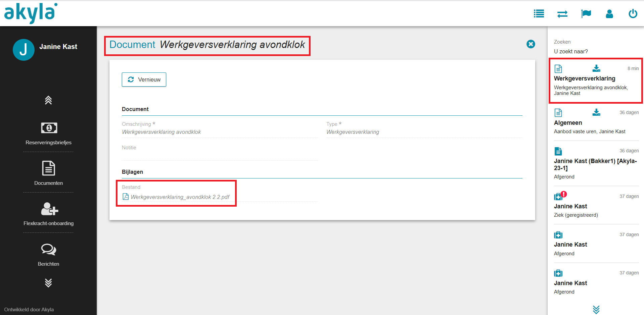The width and height of the screenshot is (644, 315).
Task: Click the sidebar double chevron up
Action: click(x=48, y=100)
